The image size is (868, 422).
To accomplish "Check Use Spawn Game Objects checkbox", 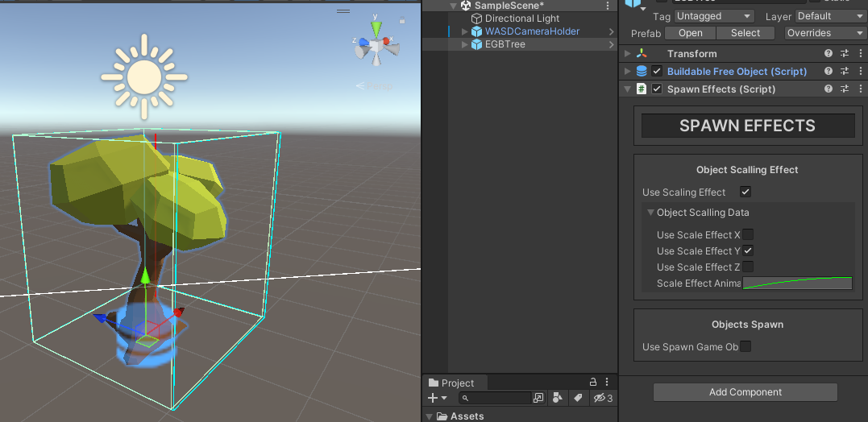I will tap(745, 347).
